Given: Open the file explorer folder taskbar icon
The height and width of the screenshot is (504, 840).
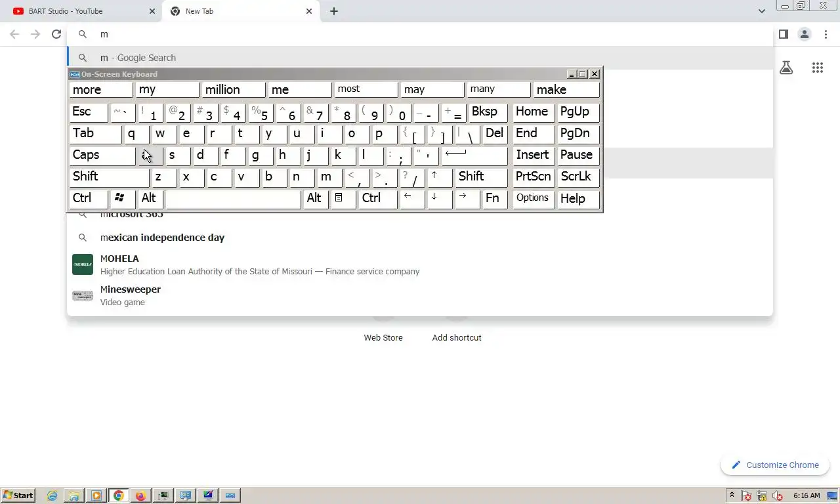Looking at the screenshot, I should (74, 495).
